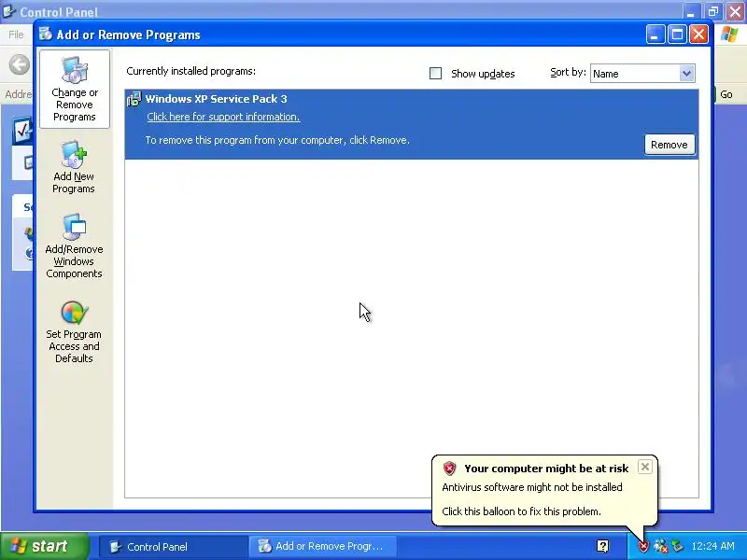Open the Sort by Name dropdown
Image resolution: width=747 pixels, height=560 pixels.
pyautogui.click(x=642, y=74)
